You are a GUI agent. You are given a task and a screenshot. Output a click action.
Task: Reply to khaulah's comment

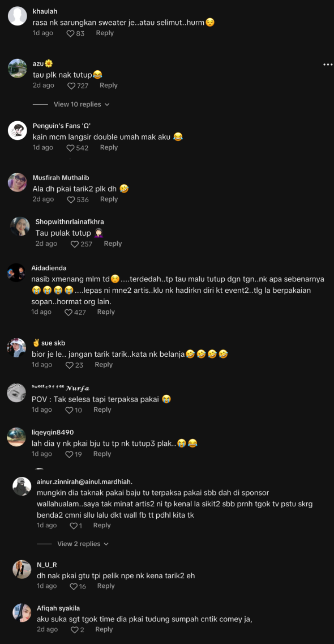[105, 33]
